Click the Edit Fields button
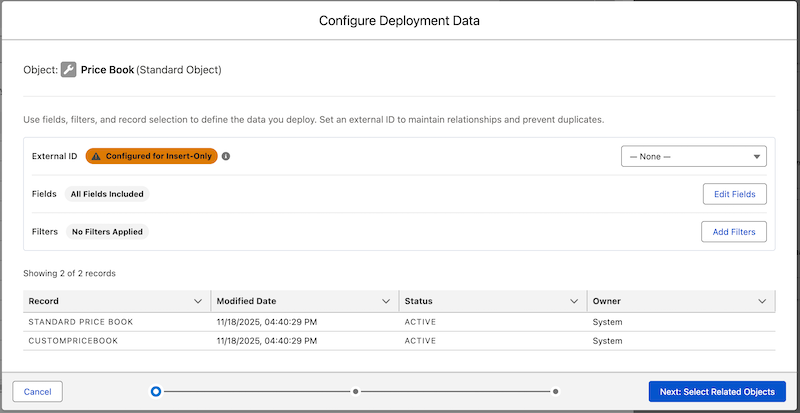This screenshot has height=413, width=800. coord(734,194)
